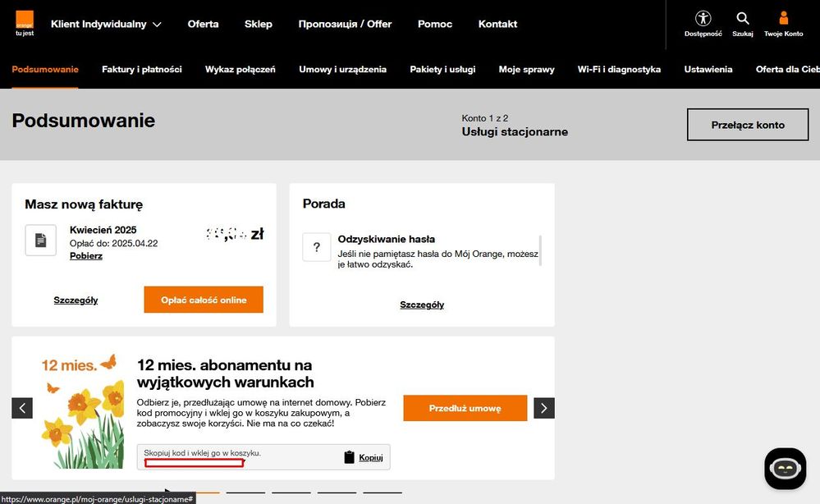Go to next promo slide with right arrow
Image resolution: width=820 pixels, height=504 pixels.
pyautogui.click(x=544, y=408)
